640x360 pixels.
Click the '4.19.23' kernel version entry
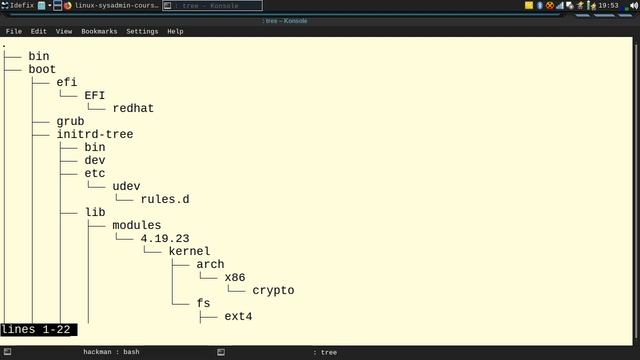[x=165, y=238]
